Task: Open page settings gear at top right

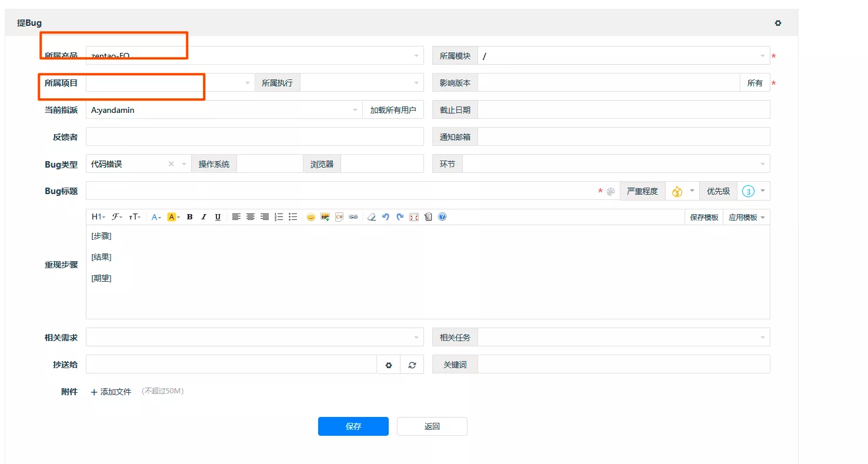Action: (x=778, y=23)
